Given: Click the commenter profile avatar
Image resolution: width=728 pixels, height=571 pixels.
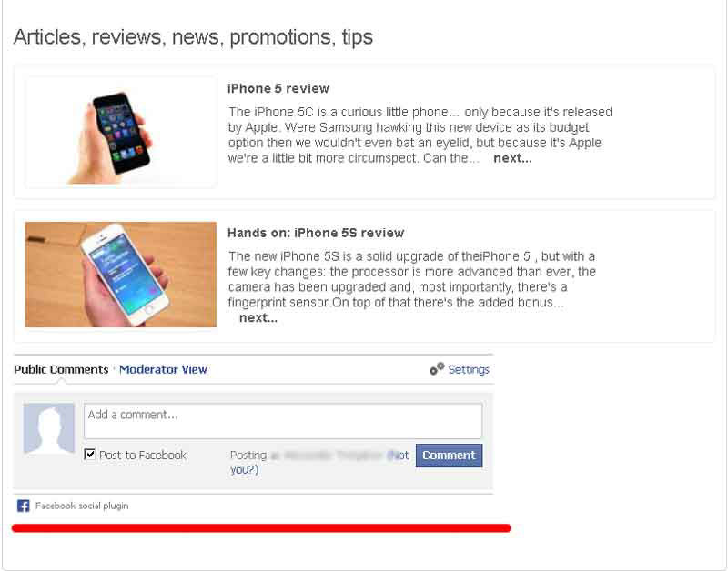Looking at the screenshot, I should [x=49, y=428].
